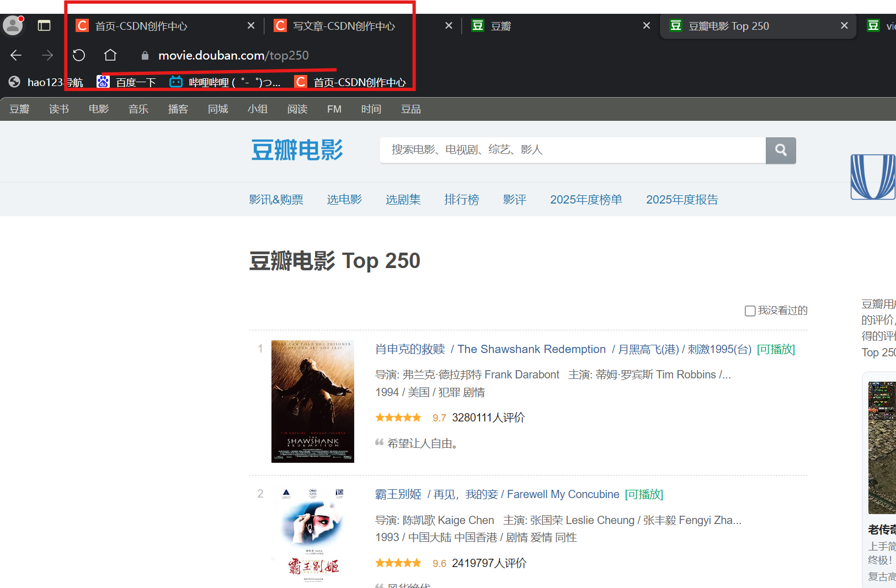The width and height of the screenshot is (896, 588).
Task: Reload the page with the refresh icon
Action: [x=79, y=55]
